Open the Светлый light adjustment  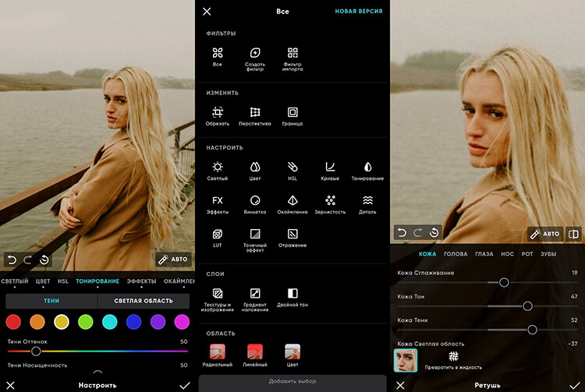tap(218, 167)
